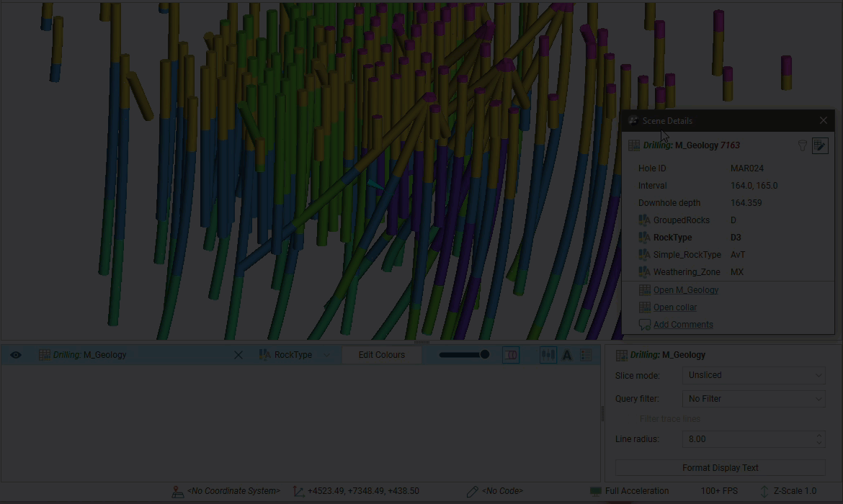843x504 pixels.
Task: Click the Weathering_Zone column icon
Action: tap(644, 272)
